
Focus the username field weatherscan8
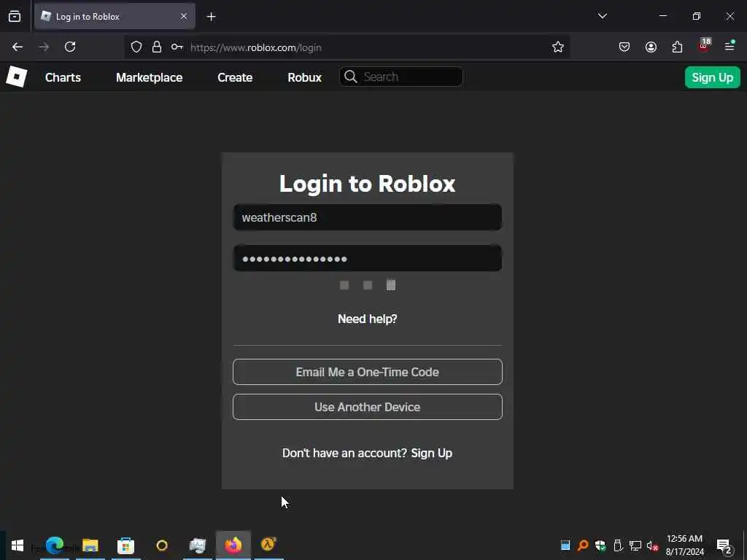point(368,217)
